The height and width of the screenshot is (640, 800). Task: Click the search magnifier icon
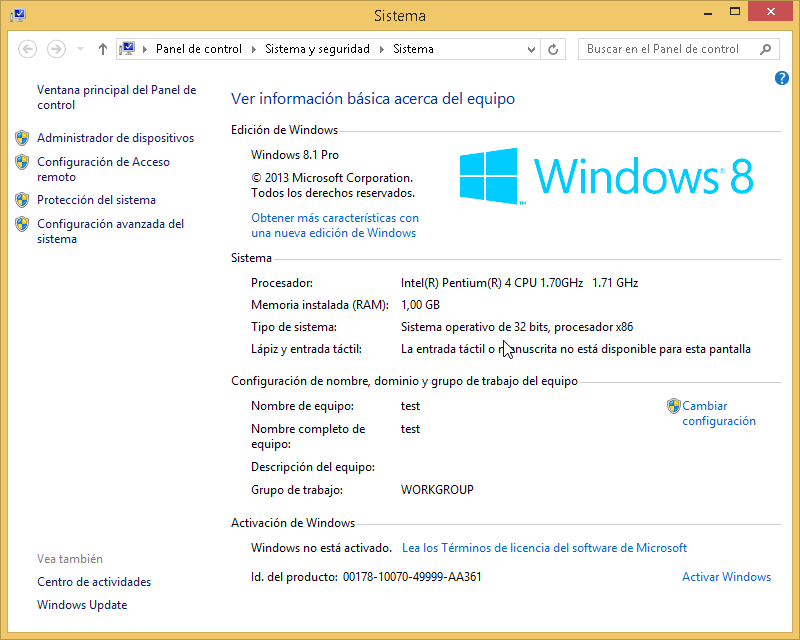click(x=765, y=49)
